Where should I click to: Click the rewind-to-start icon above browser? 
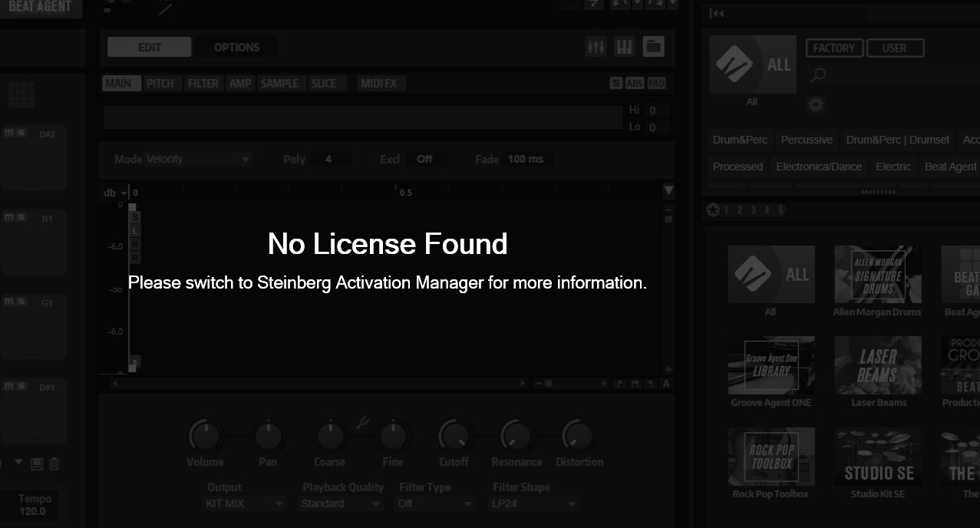[716, 13]
